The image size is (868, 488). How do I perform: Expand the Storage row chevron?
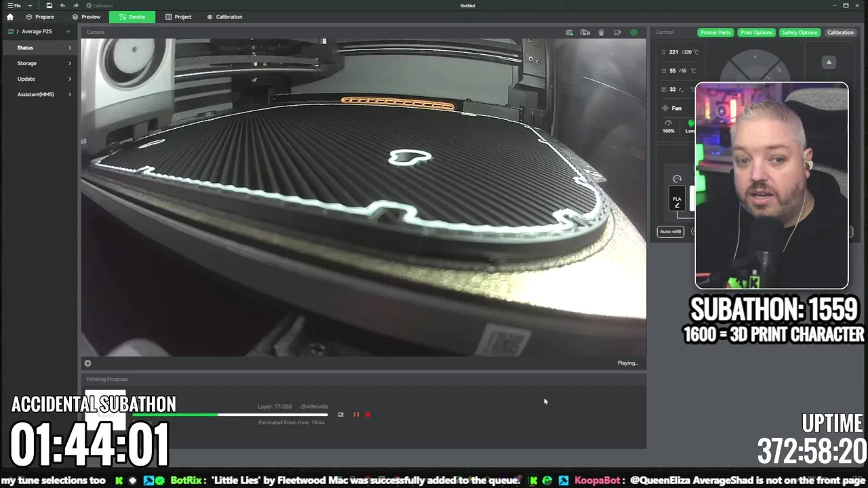point(69,63)
